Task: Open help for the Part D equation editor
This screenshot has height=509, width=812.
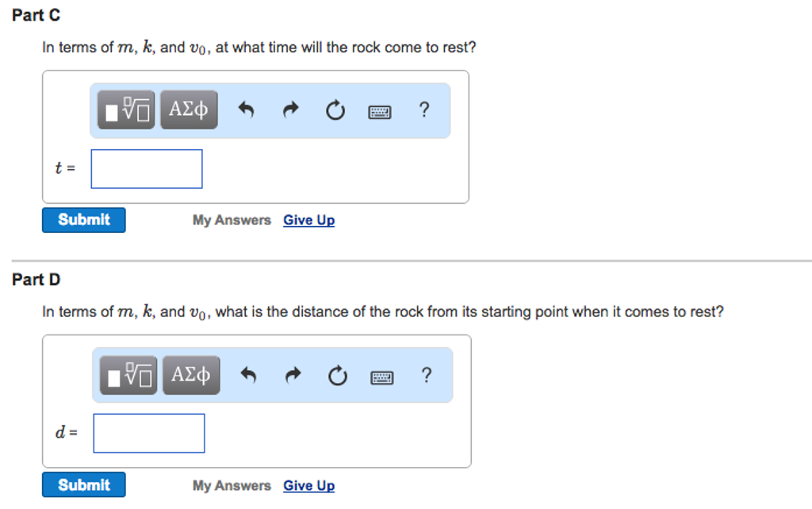Action: [x=427, y=375]
